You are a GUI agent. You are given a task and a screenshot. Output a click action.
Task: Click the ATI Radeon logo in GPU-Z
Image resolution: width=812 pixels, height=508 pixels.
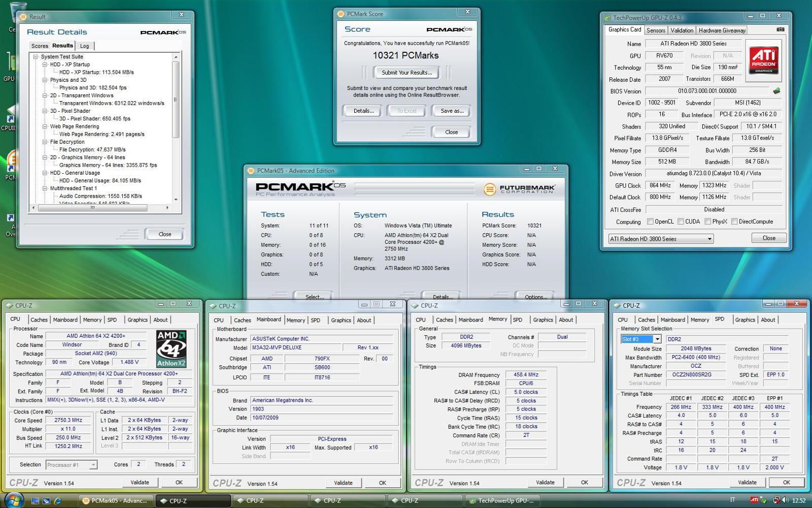tap(764, 61)
